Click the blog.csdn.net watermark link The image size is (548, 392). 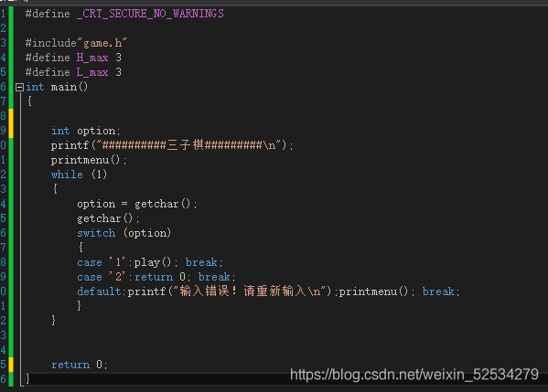(x=414, y=375)
